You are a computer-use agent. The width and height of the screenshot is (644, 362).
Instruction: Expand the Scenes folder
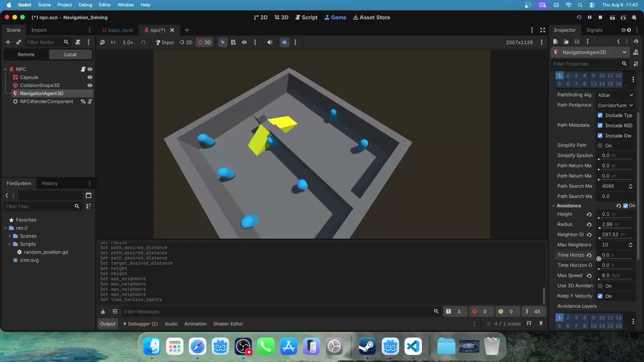pos(9,236)
